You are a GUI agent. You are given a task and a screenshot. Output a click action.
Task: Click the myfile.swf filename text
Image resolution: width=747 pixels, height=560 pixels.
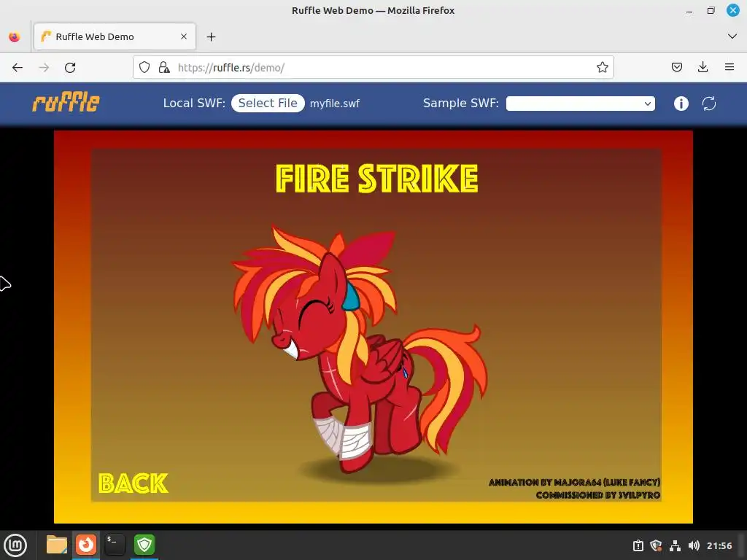[x=334, y=104]
